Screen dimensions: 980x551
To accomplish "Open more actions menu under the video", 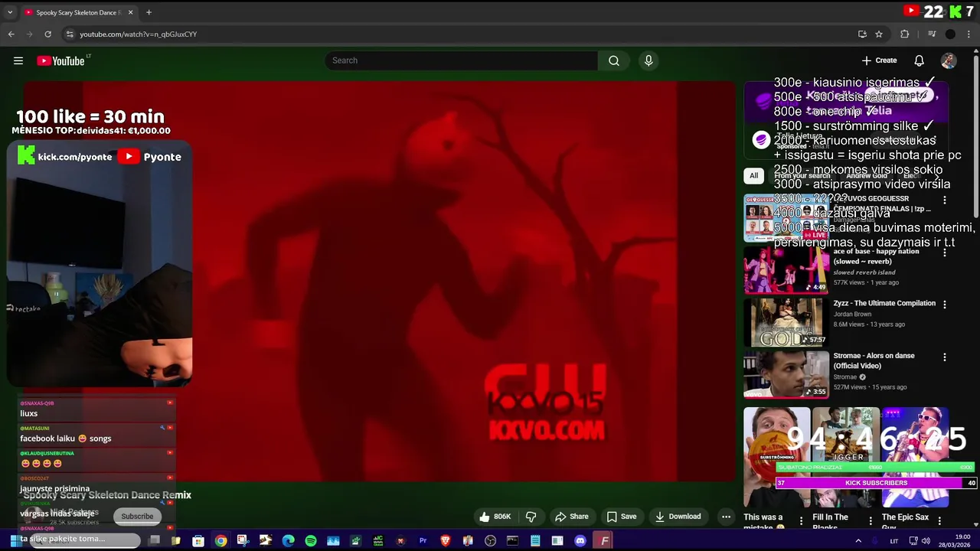I will [x=726, y=517].
